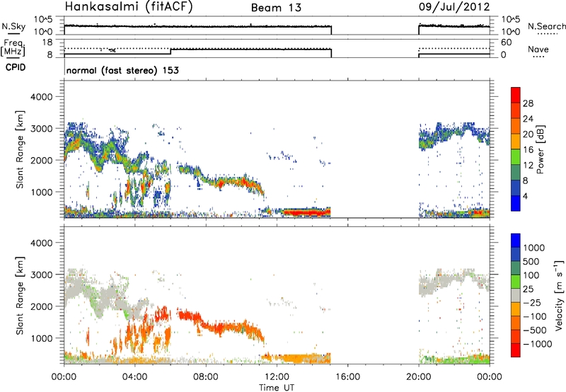566x392 pixels.
Task: Click the "Nave" legend label
Action: [538, 49]
